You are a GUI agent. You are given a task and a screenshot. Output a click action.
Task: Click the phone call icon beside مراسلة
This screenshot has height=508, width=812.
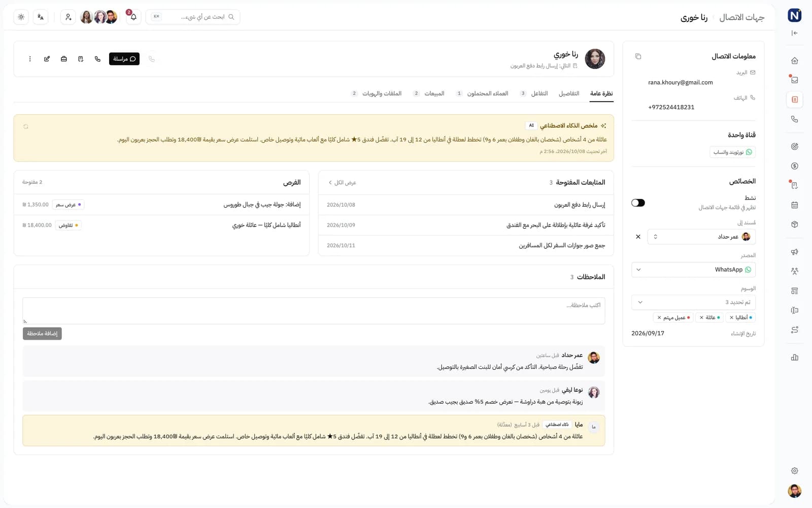pos(97,59)
